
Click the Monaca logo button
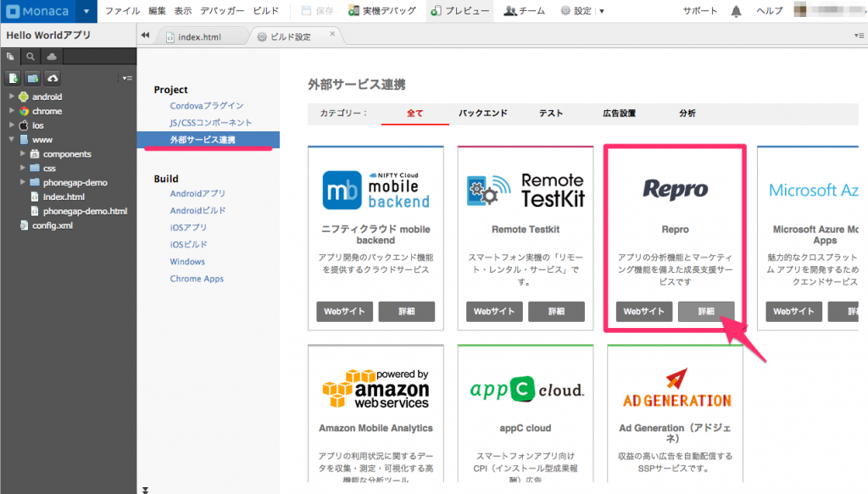[x=37, y=11]
